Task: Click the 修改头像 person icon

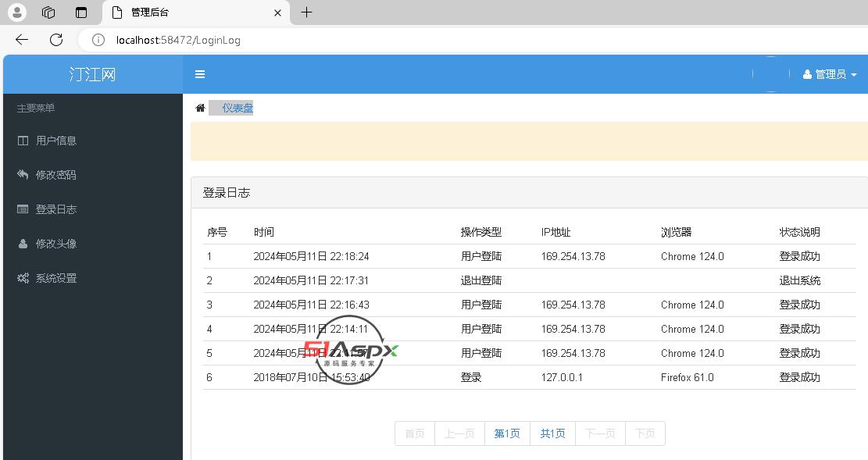Action: [x=23, y=244]
